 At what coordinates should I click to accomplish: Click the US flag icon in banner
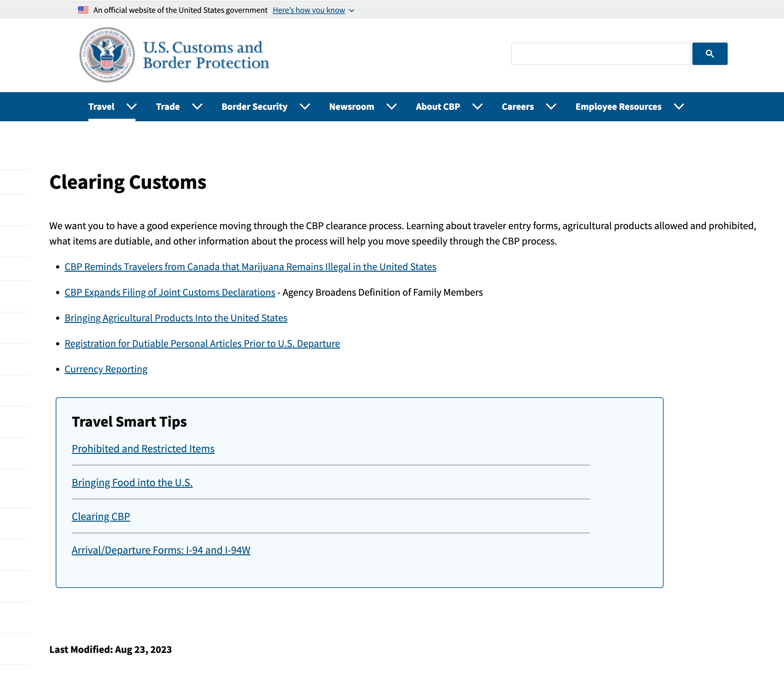[x=83, y=10]
